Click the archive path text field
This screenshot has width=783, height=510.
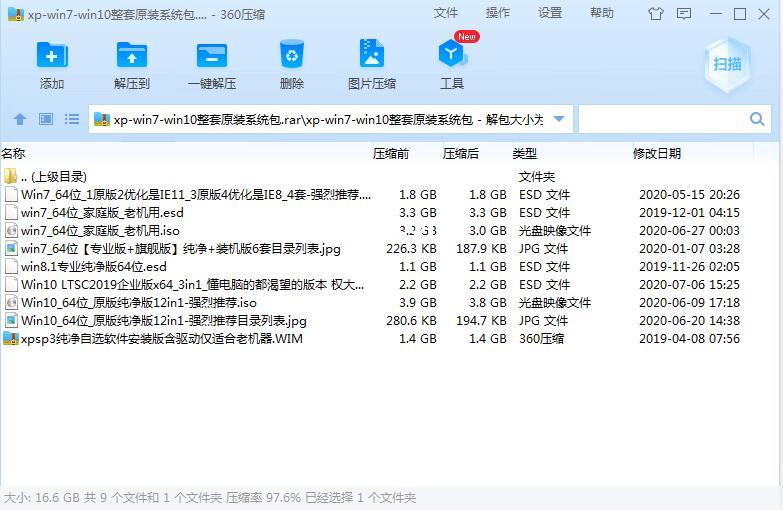(329, 119)
